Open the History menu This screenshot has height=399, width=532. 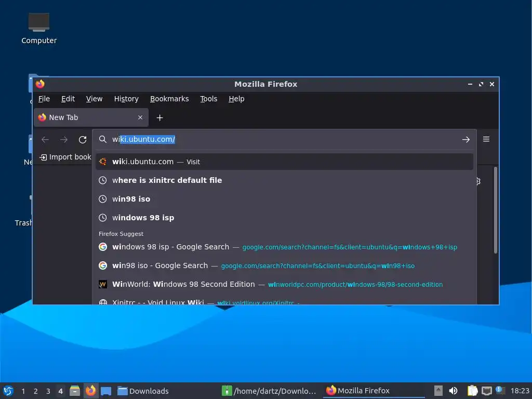coord(126,99)
